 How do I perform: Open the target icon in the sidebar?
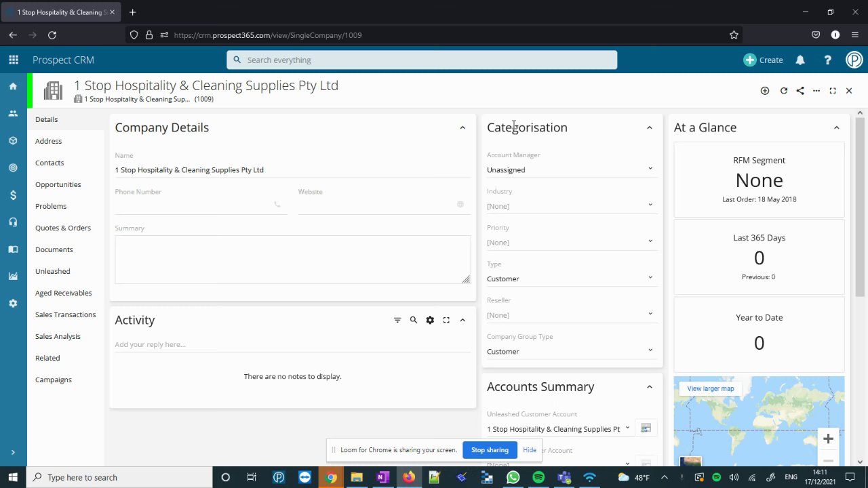click(x=13, y=168)
